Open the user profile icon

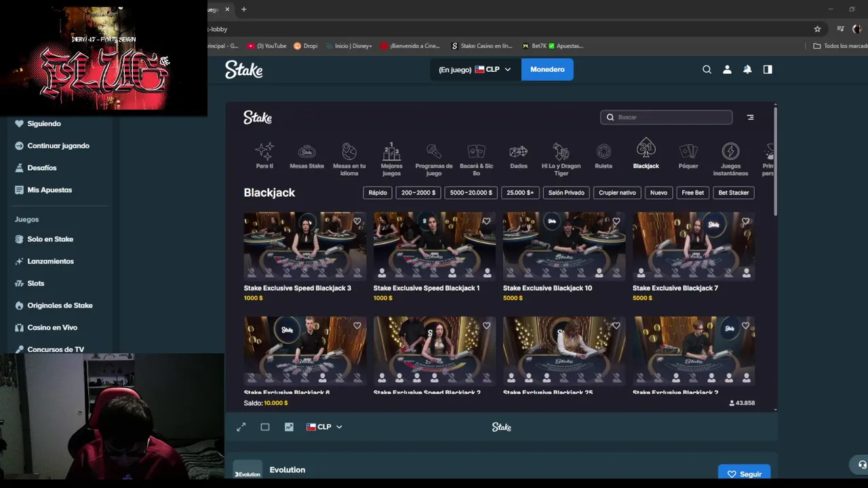(727, 69)
